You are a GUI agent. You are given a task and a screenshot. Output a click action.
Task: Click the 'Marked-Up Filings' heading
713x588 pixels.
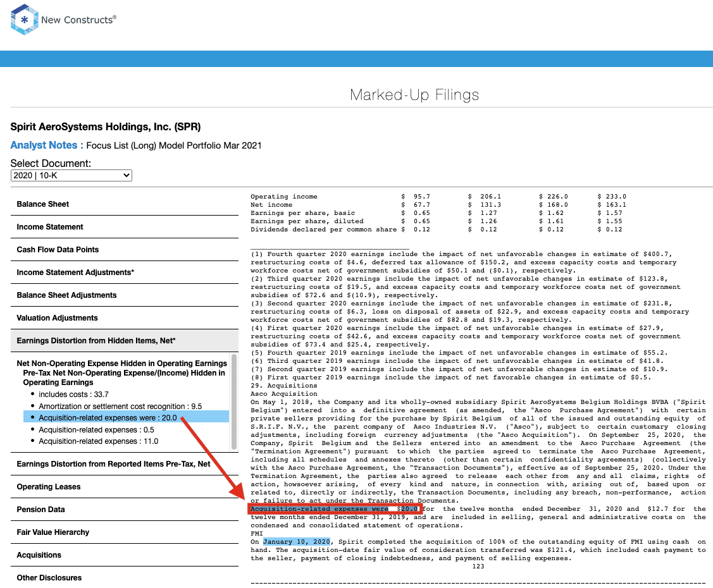click(414, 94)
